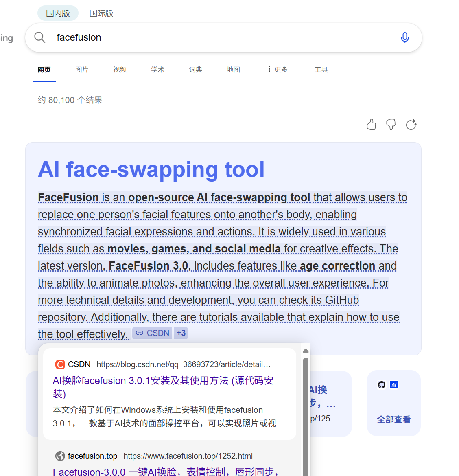Viewport: 459px width, 476px height.
Task: Open the 图片 tab
Action: coord(82,70)
